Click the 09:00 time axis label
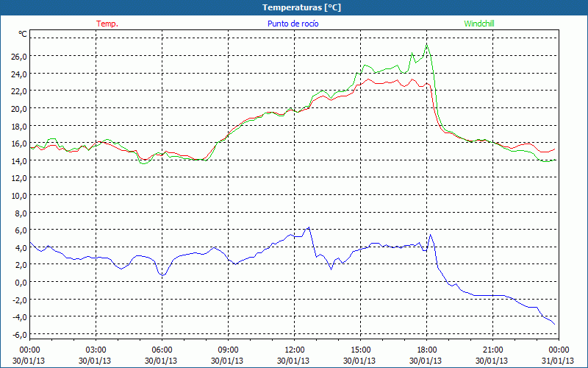The width and height of the screenshot is (588, 368). pos(228,350)
